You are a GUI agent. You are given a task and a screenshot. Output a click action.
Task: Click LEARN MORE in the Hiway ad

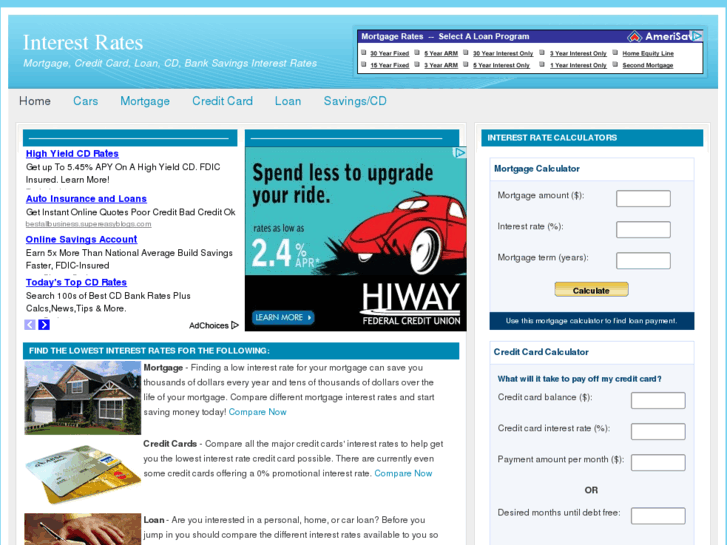[283, 317]
